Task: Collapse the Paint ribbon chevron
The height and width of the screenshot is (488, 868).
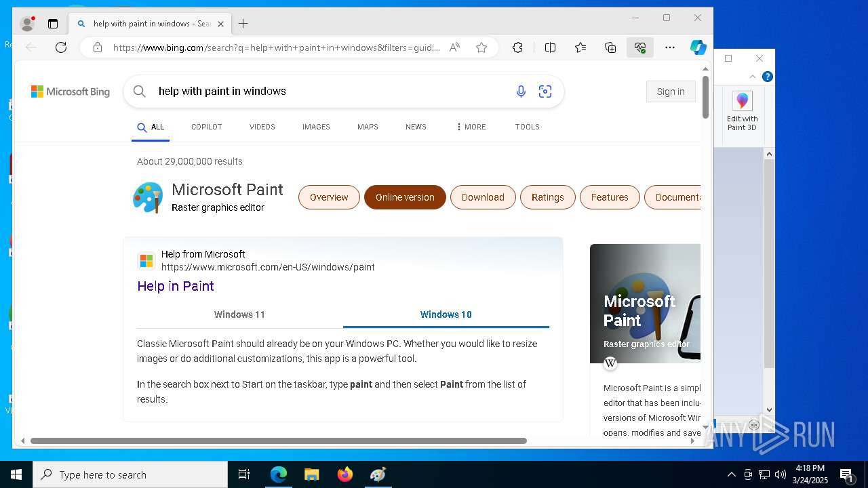Action: (753, 77)
